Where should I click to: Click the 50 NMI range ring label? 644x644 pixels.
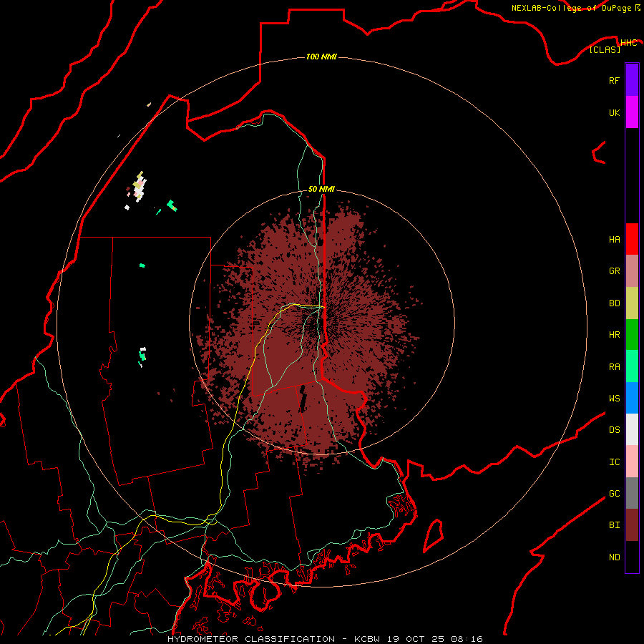[321, 189]
